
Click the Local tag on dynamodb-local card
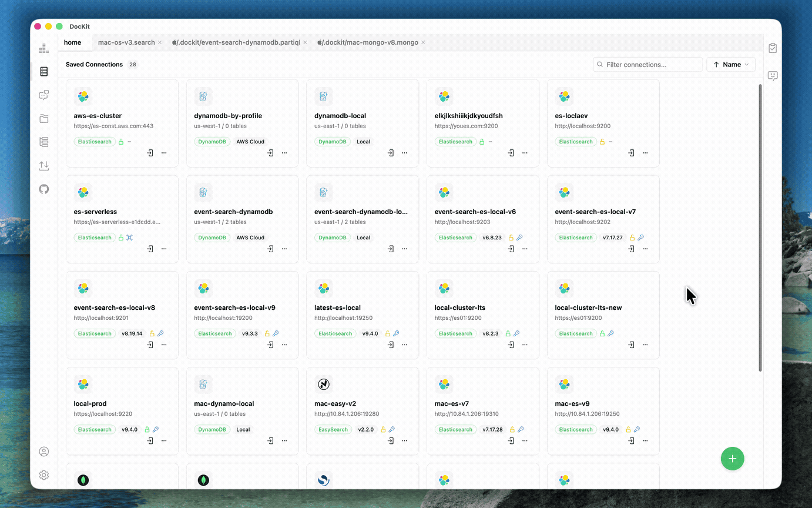[x=364, y=142]
